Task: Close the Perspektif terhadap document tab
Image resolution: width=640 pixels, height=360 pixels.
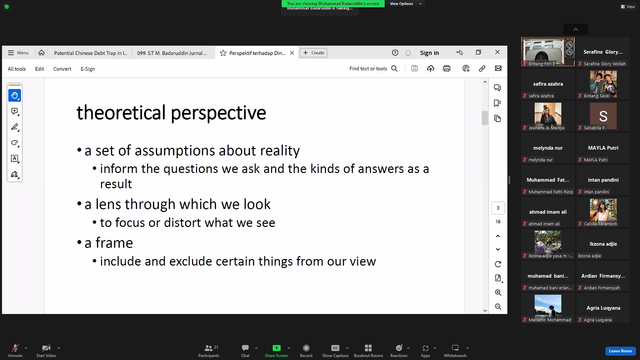Action: pyautogui.click(x=292, y=53)
